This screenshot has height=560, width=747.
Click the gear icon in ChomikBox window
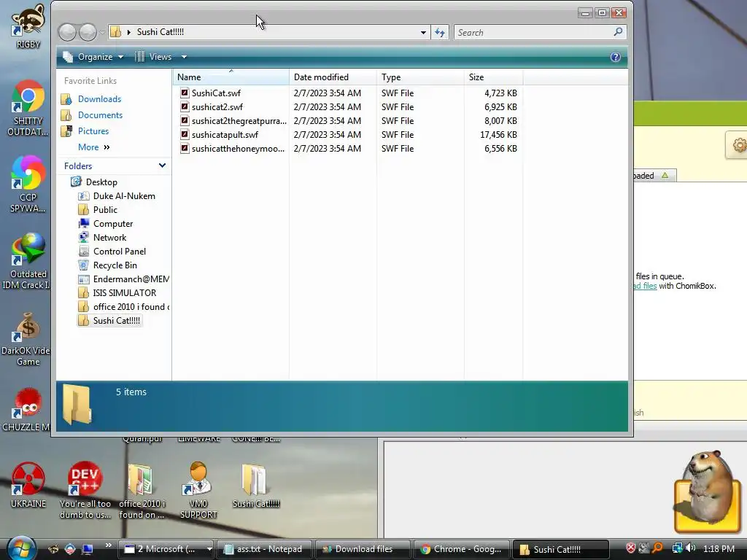point(738,145)
